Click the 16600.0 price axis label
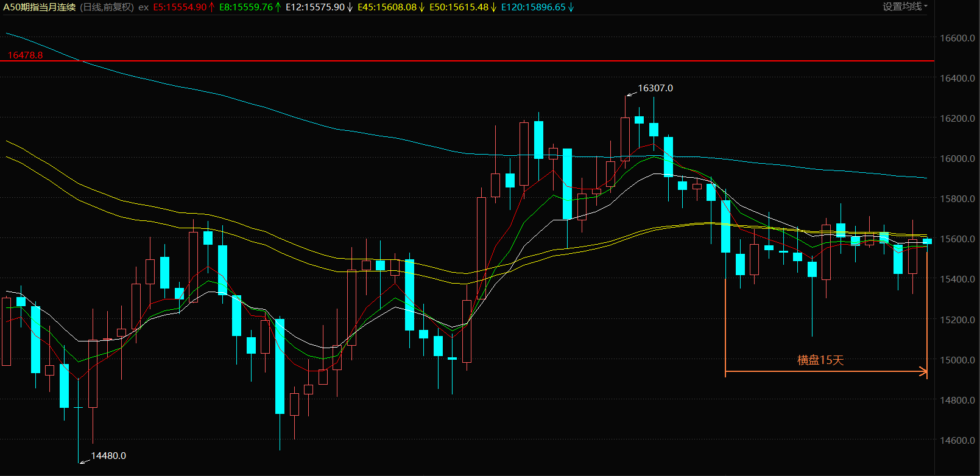The width and height of the screenshot is (980, 476). [957, 38]
